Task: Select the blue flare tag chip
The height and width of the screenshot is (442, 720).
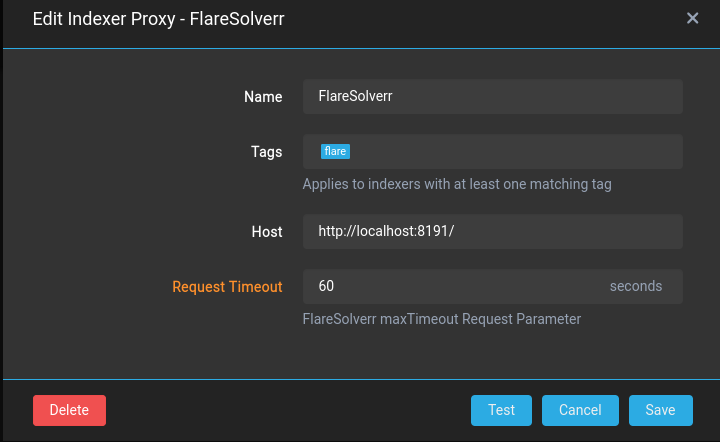Action: [x=335, y=151]
